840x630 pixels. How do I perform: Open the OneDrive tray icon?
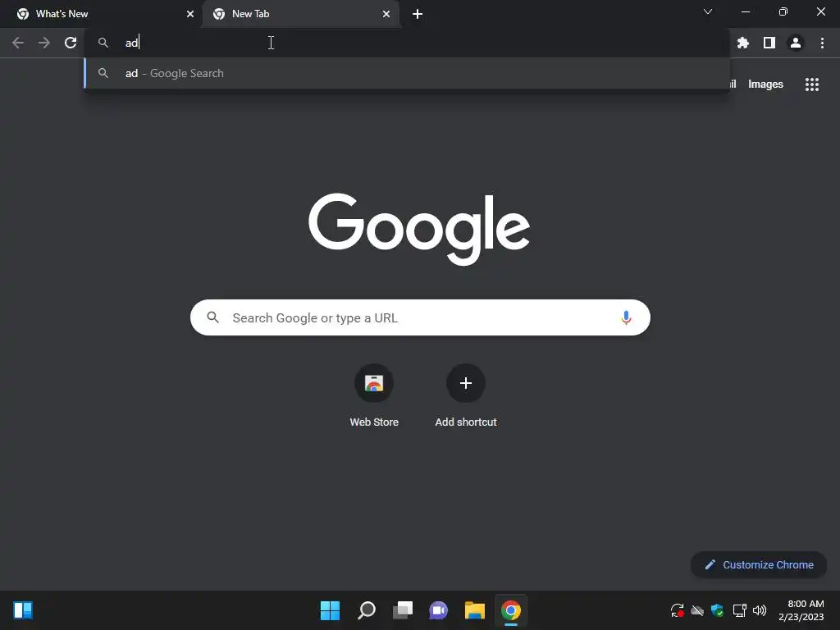point(697,610)
